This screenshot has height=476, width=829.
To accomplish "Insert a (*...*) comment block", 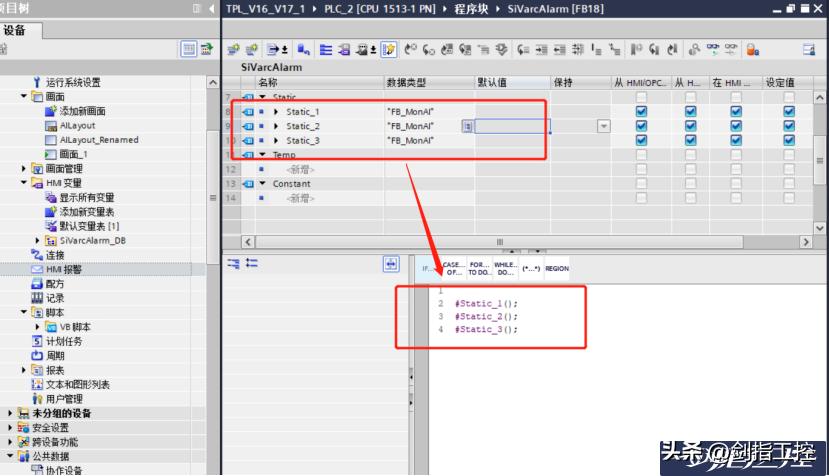I will [x=531, y=268].
